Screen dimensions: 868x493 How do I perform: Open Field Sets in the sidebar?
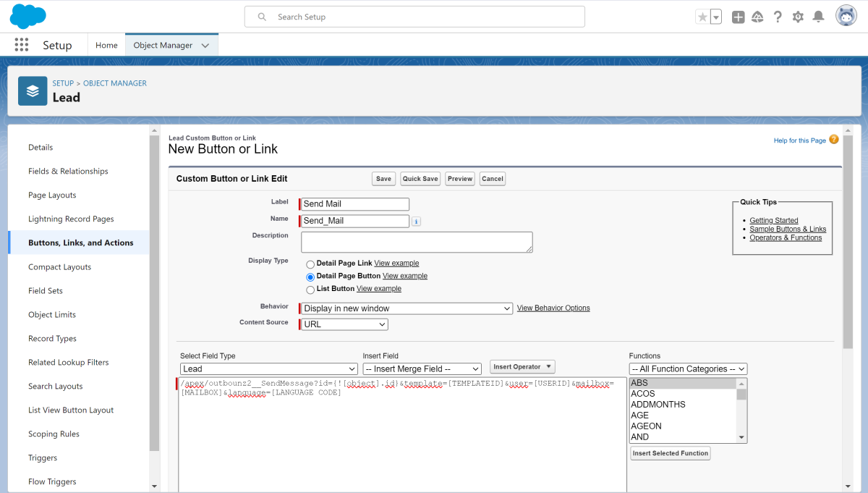pyautogui.click(x=46, y=290)
